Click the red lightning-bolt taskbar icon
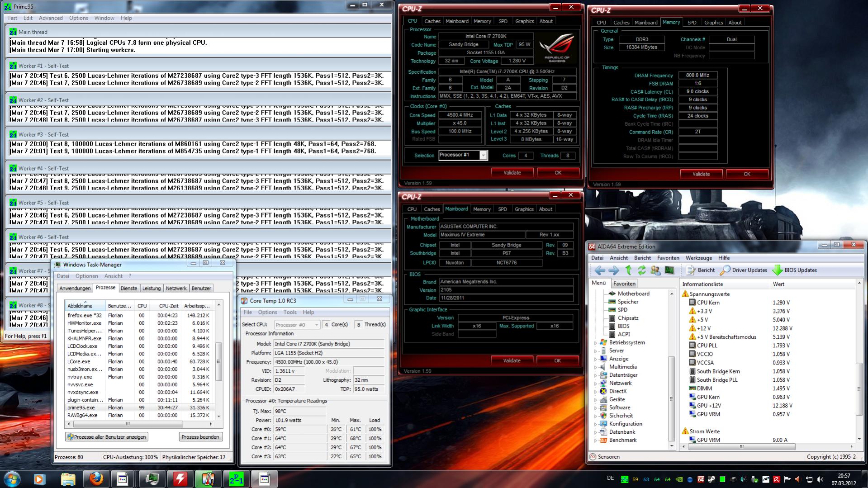 coord(180,479)
